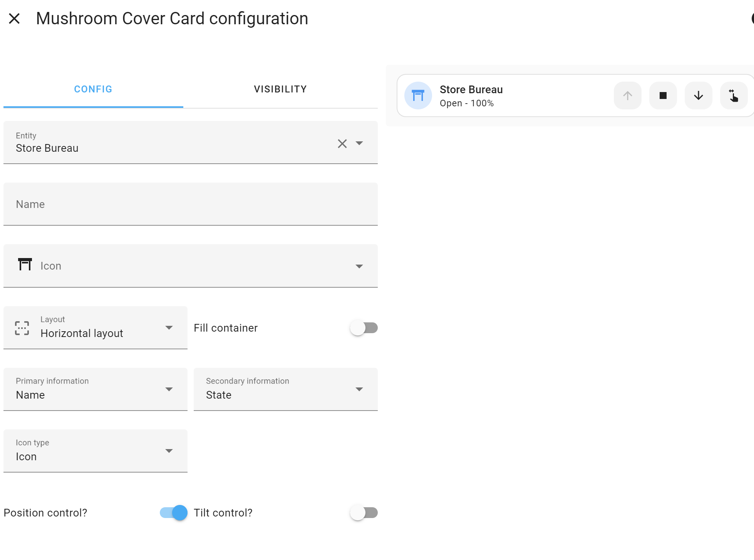This screenshot has height=560, width=754.
Task: Open the Icon picker dropdown
Action: pyautogui.click(x=359, y=267)
